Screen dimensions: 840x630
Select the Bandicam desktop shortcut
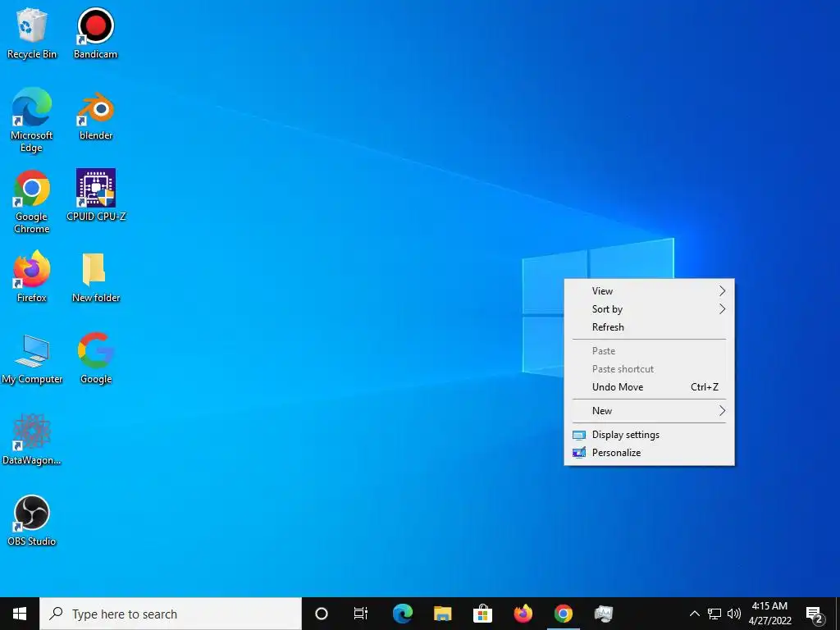[x=95, y=33]
